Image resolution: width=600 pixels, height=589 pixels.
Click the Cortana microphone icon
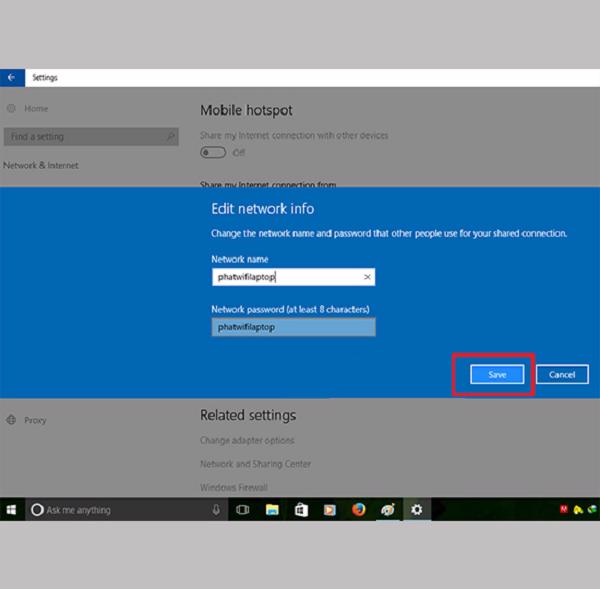(x=216, y=510)
